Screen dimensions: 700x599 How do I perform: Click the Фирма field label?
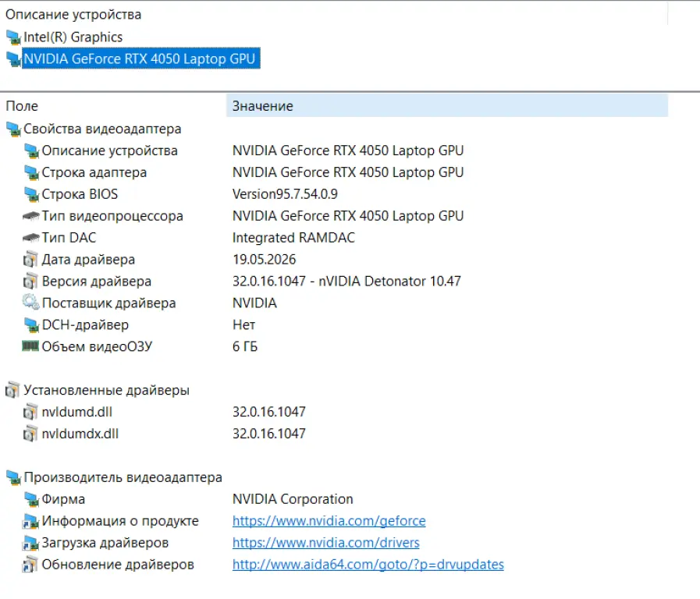63,499
